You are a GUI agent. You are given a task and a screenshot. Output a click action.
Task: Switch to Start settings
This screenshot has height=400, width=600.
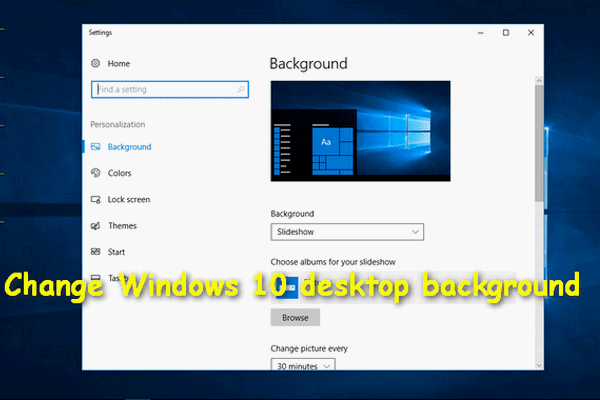pos(116,252)
